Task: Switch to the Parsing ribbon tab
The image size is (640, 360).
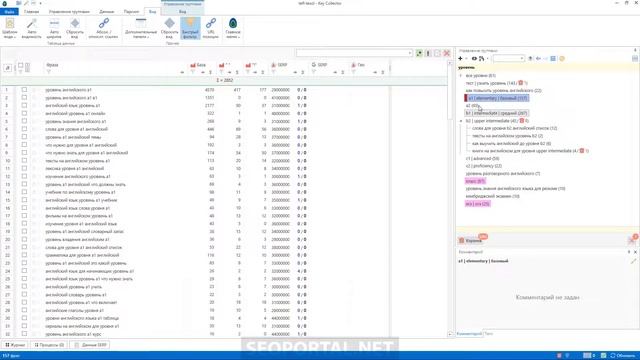Action: click(131, 11)
